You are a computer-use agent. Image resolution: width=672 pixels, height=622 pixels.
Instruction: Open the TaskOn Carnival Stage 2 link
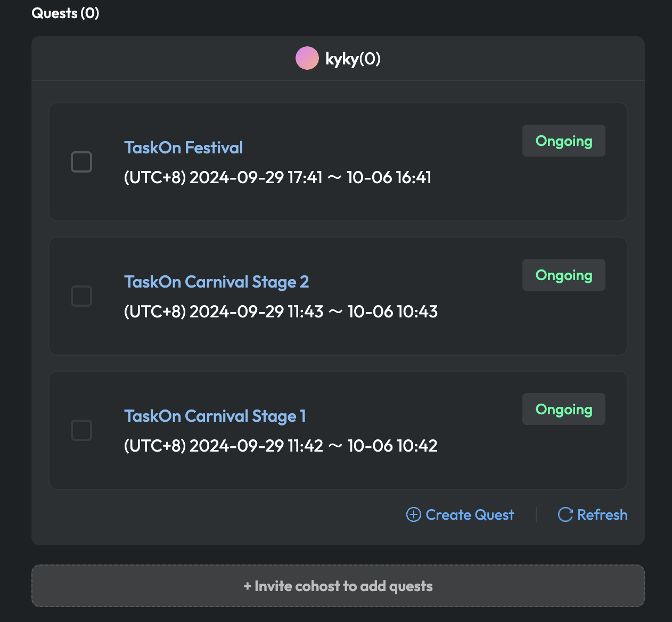click(216, 282)
